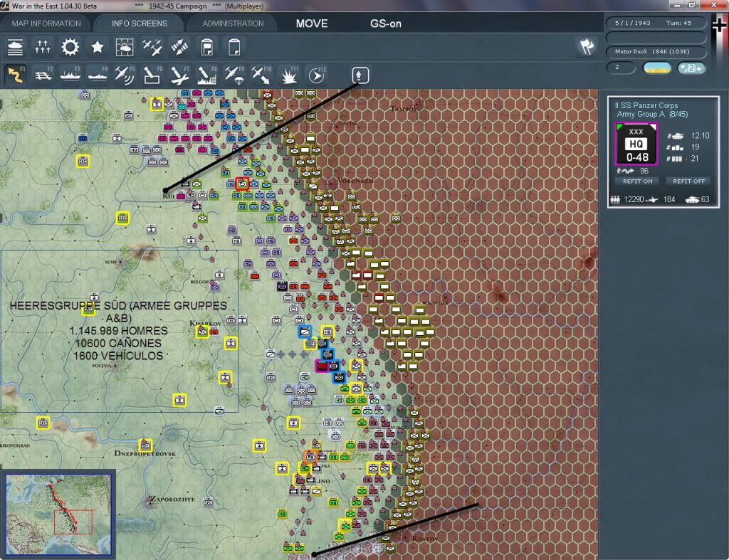Open the MAP INFORMATION tab
The height and width of the screenshot is (560, 729).
click(x=46, y=23)
